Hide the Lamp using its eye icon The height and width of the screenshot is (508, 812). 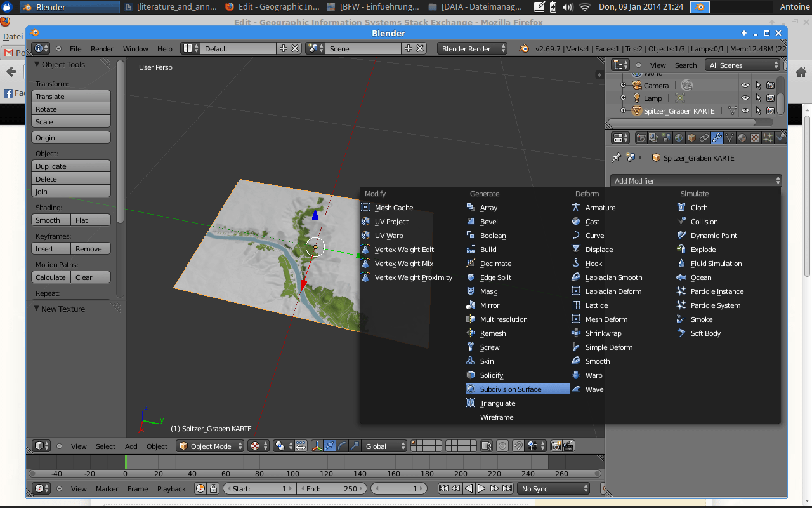coord(745,98)
